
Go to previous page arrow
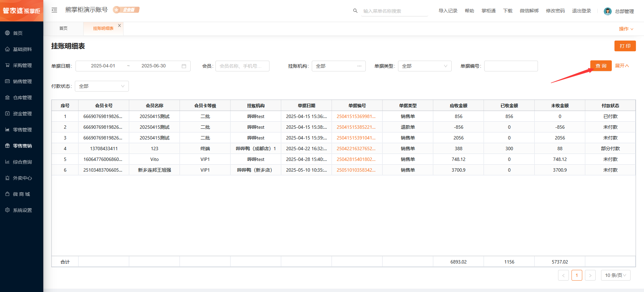(x=563, y=275)
